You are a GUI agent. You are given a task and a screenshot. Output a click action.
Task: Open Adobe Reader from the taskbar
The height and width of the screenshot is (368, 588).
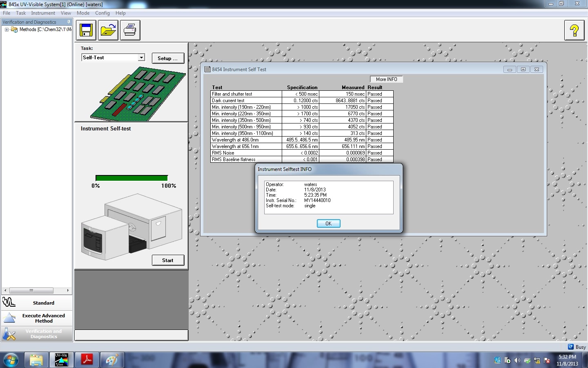[87, 360]
